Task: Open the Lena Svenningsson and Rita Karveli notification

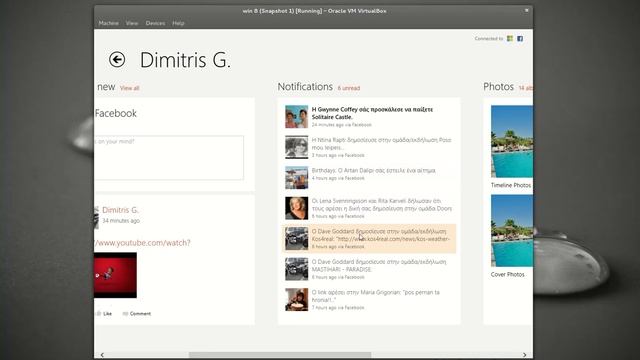Action: [x=369, y=208]
